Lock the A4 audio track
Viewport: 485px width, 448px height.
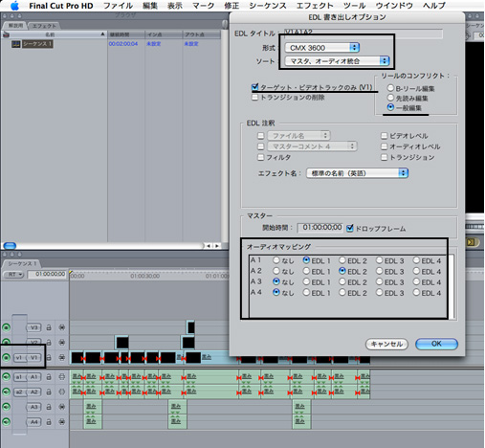49,422
